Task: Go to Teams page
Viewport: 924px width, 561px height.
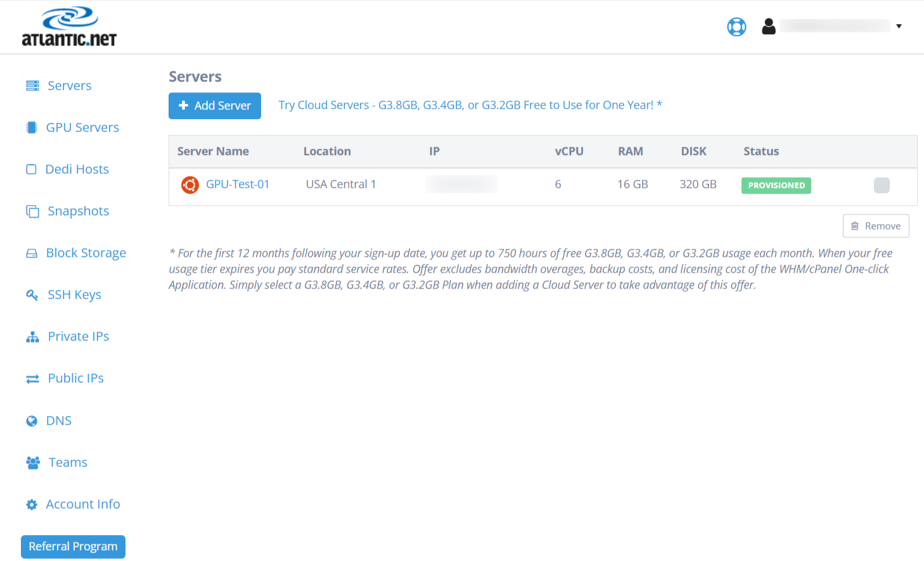Action: pyautogui.click(x=68, y=462)
